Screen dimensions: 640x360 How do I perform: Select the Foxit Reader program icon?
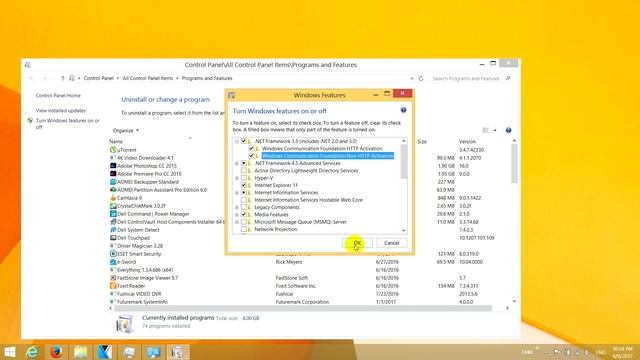[x=113, y=286]
